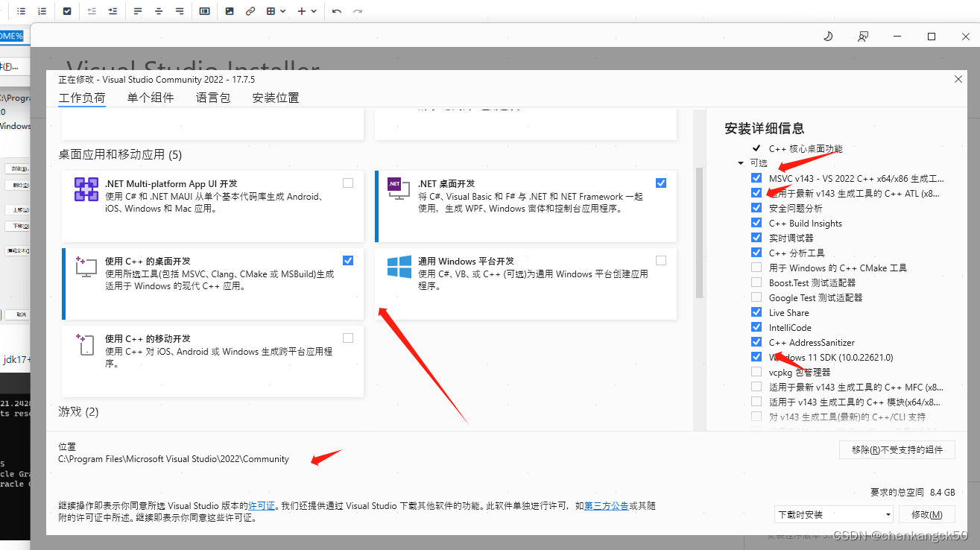The height and width of the screenshot is (550, 980).
Task: Uncheck the 使用 C++ 的桌面开发 workload
Action: 348,261
